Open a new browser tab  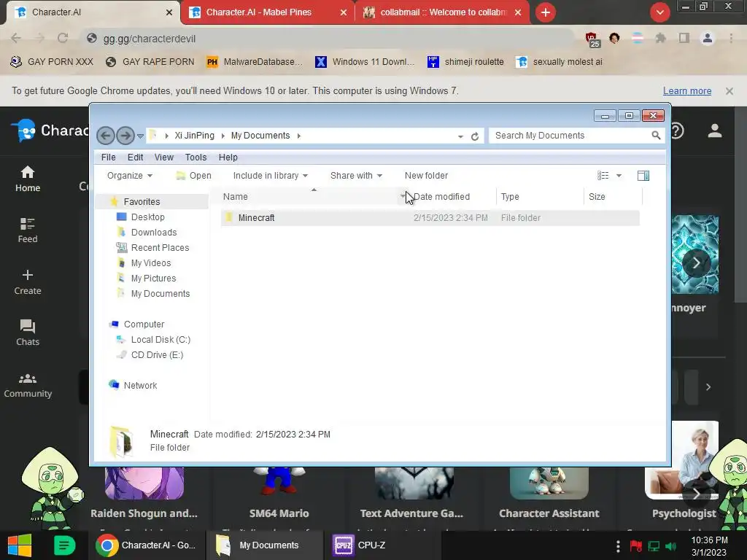click(546, 12)
